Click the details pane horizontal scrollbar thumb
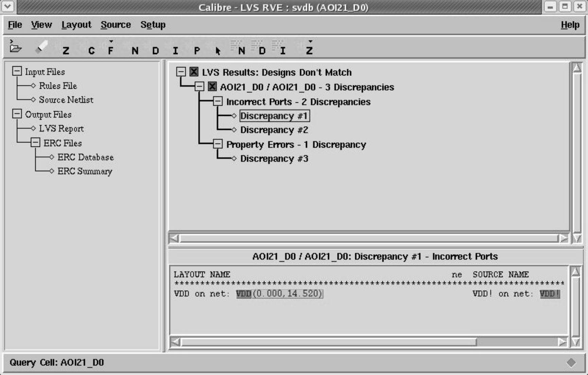The height and width of the screenshot is (375, 588). 329,342
